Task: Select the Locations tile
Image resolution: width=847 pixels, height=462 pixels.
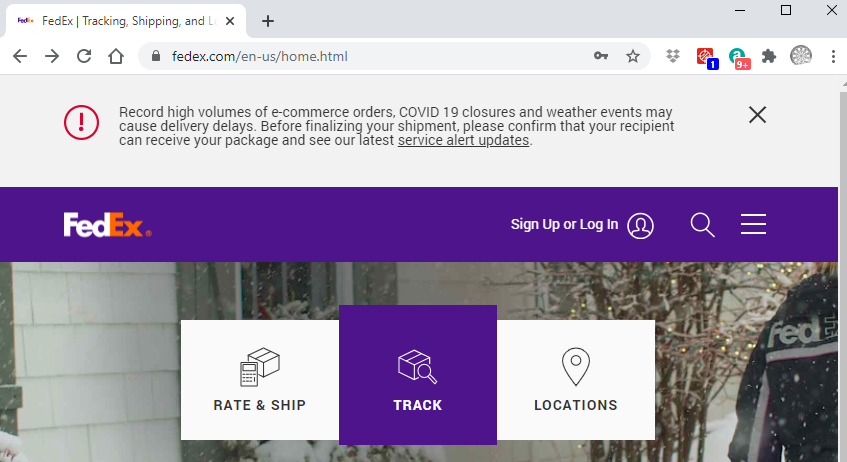Action: click(576, 380)
